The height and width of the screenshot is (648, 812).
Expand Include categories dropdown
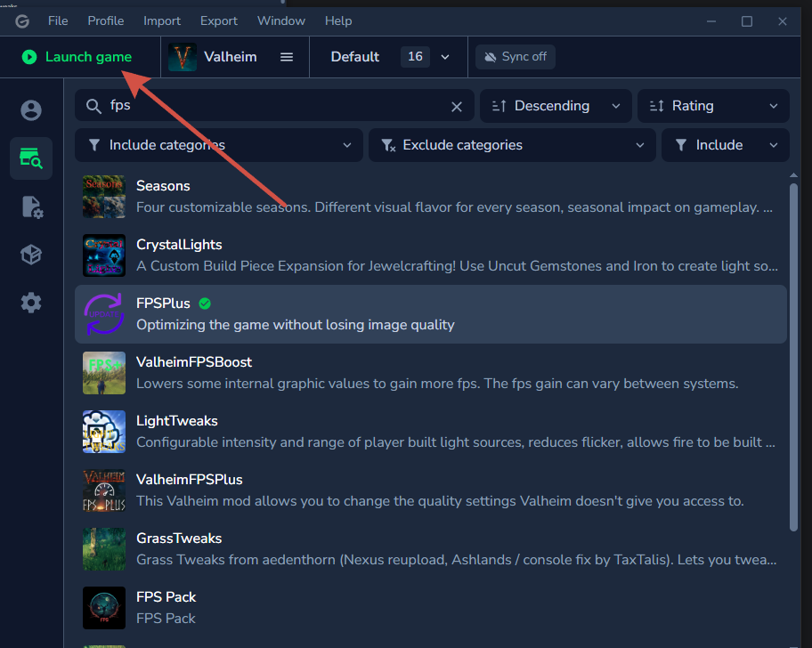click(x=218, y=145)
